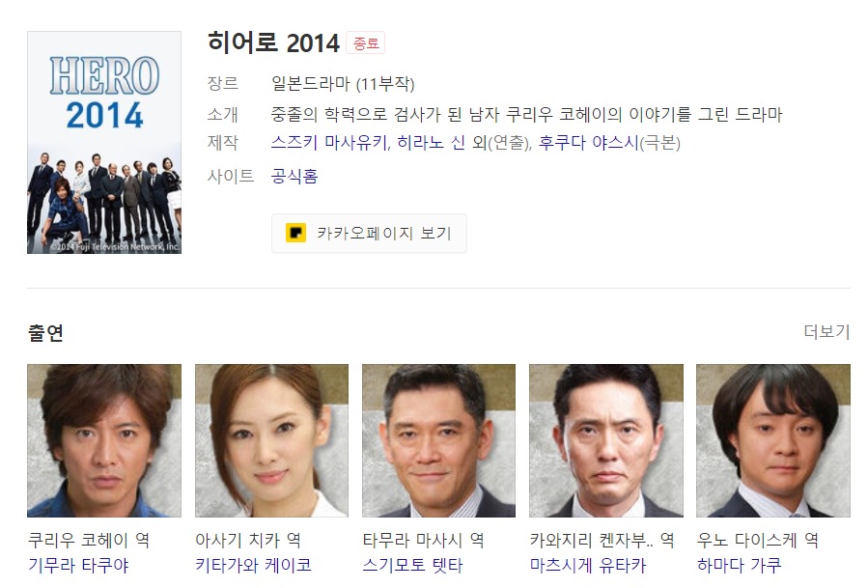Open writer 후쿠다 야스시 link
Screen dimensions: 868x588
(x=588, y=143)
